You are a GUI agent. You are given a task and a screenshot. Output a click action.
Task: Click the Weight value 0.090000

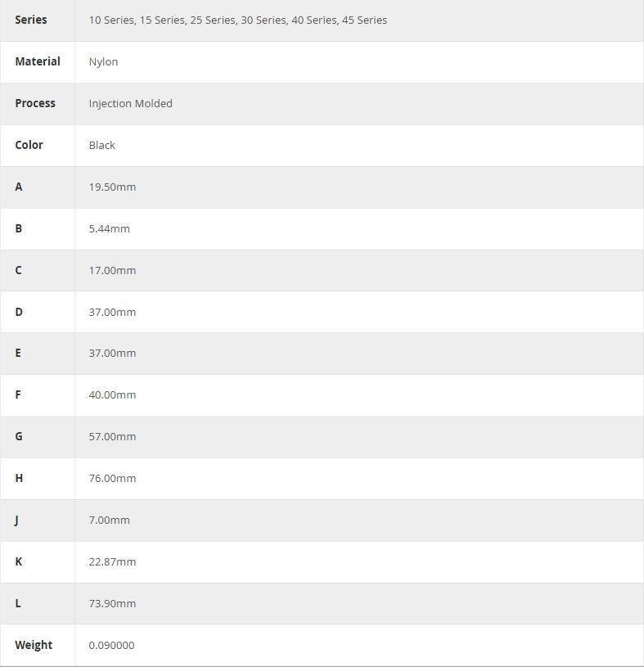point(111,645)
